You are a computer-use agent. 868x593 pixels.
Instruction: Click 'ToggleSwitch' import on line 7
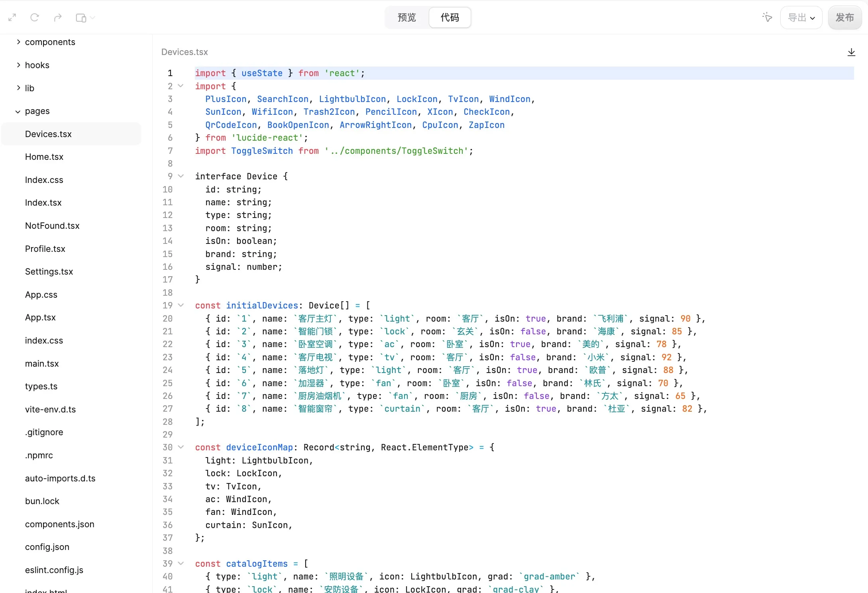262,151
